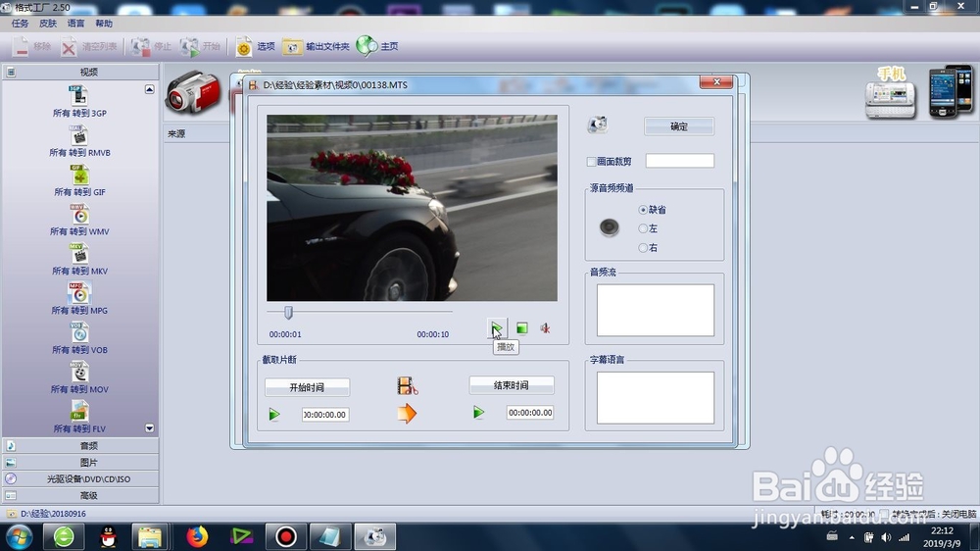Click the screen recorder taskbar icon
Image resolution: width=980 pixels, height=551 pixels.
pos(285,536)
